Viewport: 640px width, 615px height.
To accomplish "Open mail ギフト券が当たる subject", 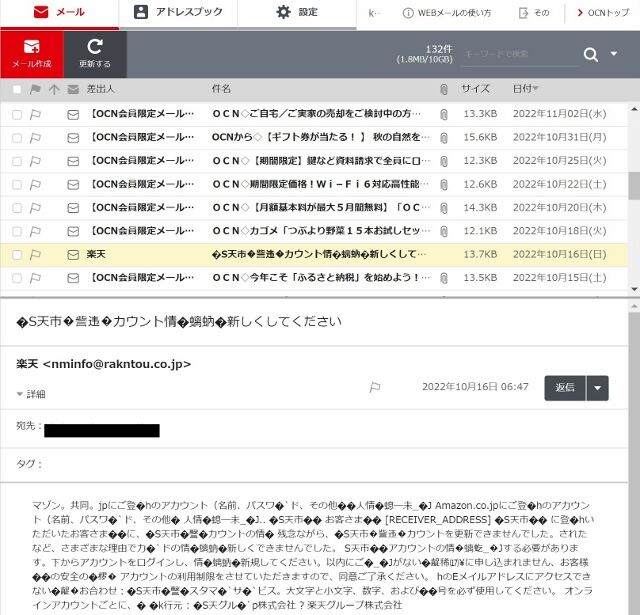I will 321,137.
